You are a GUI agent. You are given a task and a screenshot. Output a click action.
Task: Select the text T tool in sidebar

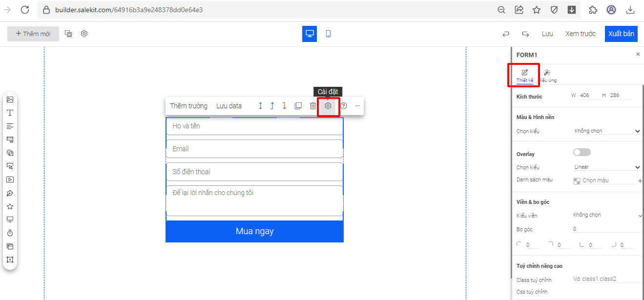(10, 113)
